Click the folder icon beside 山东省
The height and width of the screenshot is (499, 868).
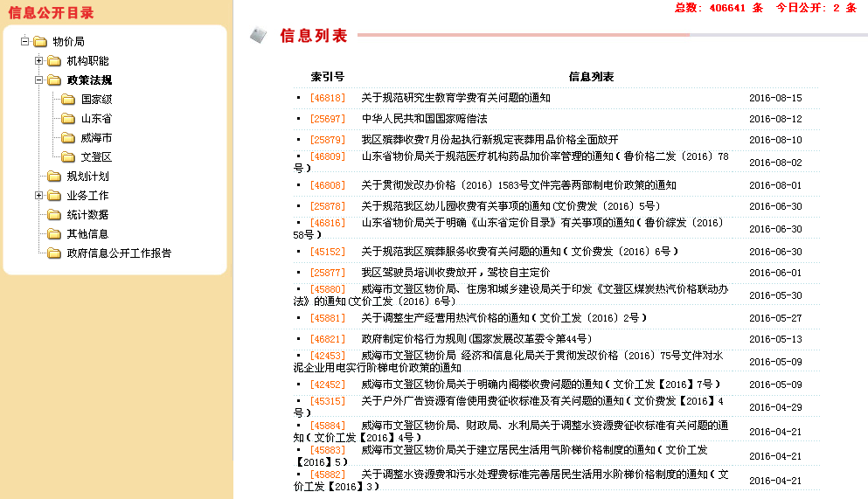[x=68, y=119]
